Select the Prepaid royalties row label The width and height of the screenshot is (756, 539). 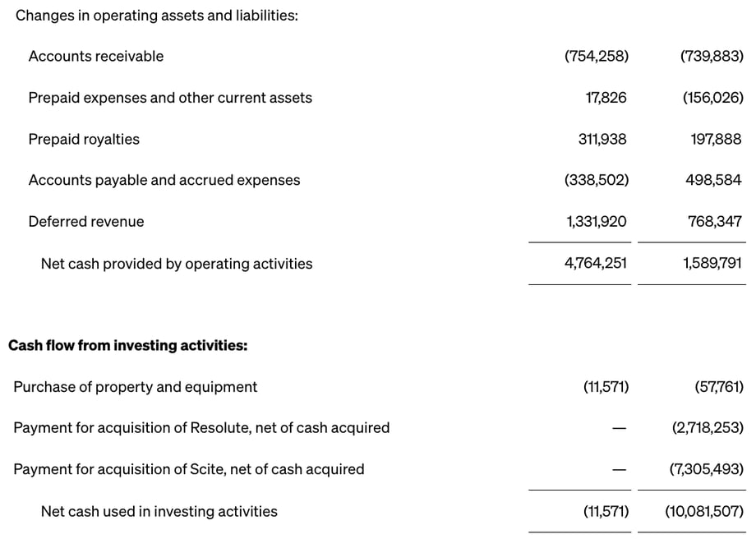(84, 139)
